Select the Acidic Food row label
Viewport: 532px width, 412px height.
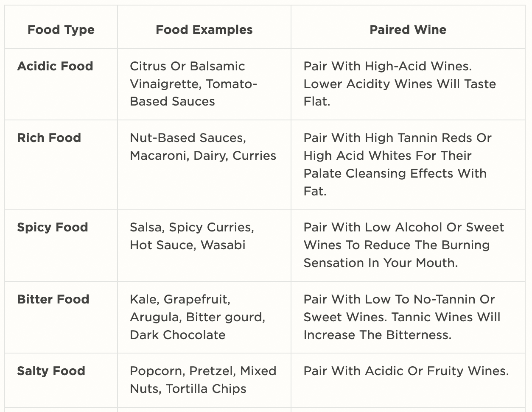[55, 66]
